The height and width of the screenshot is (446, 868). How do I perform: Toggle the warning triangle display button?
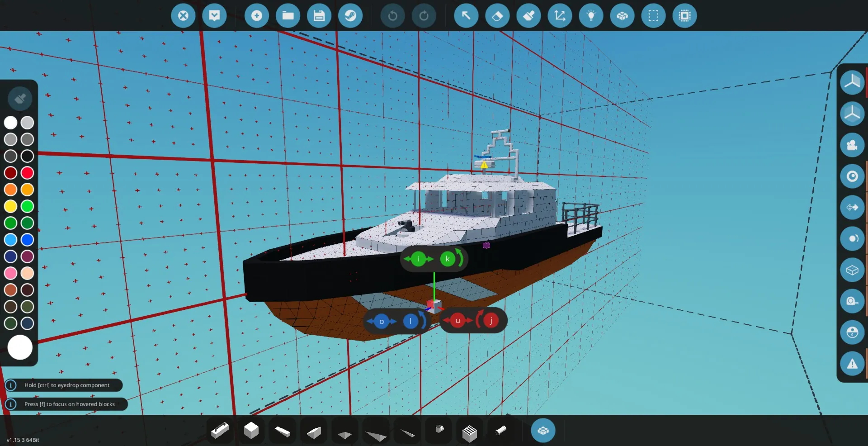click(852, 364)
